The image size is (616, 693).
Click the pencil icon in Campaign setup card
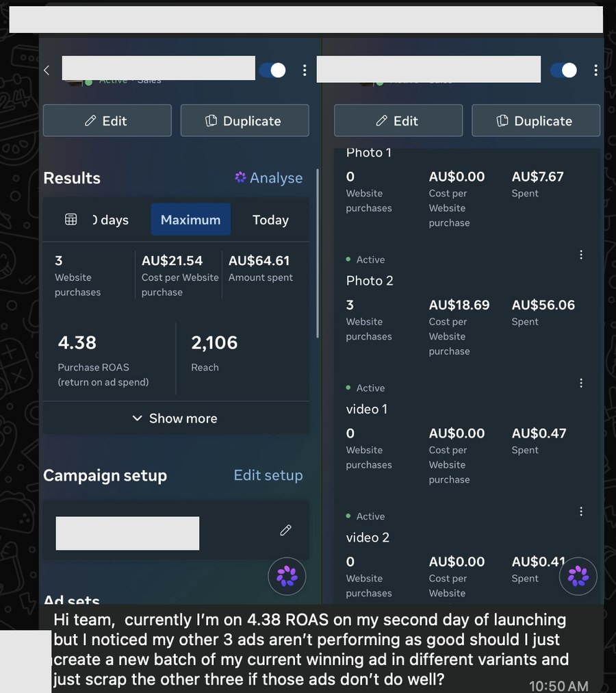point(286,530)
